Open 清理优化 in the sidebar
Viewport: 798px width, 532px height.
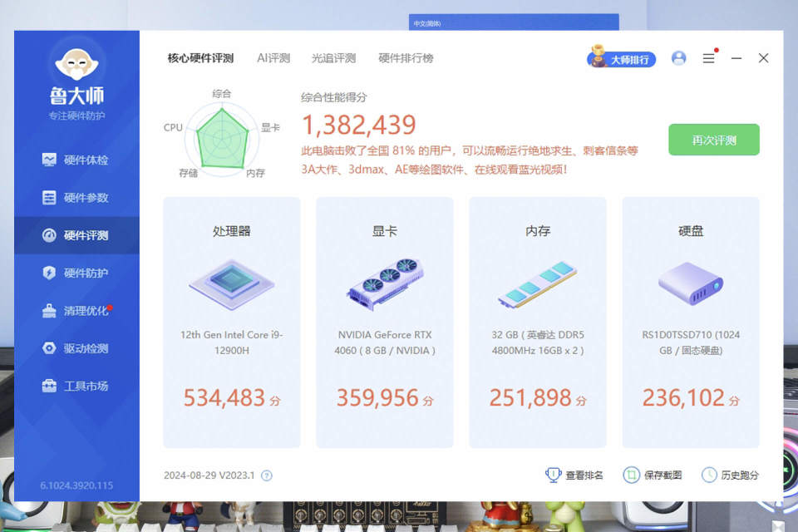[76, 311]
